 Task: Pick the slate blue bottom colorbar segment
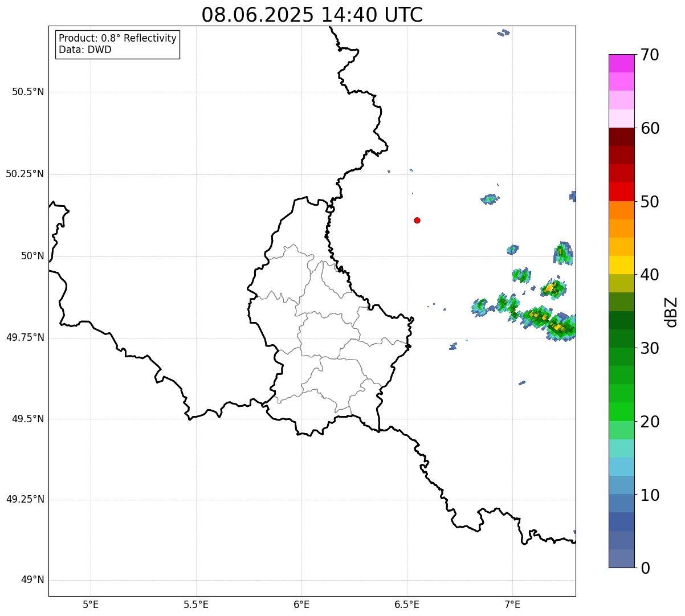(621, 558)
